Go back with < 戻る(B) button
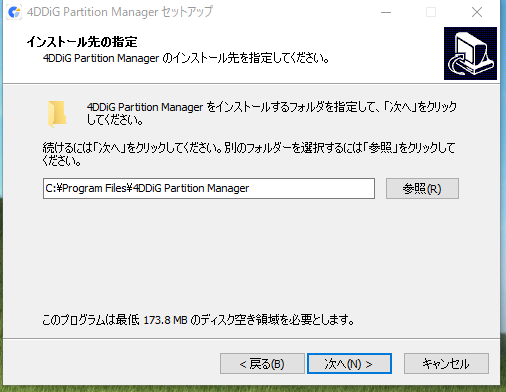The width and height of the screenshot is (506, 392). (x=262, y=363)
